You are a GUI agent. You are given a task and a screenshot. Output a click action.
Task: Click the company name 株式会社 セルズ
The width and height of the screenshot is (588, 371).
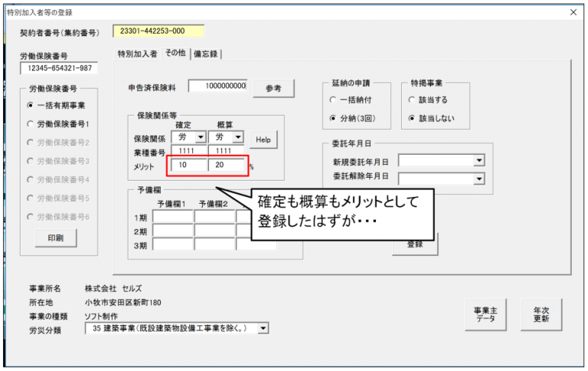113,289
